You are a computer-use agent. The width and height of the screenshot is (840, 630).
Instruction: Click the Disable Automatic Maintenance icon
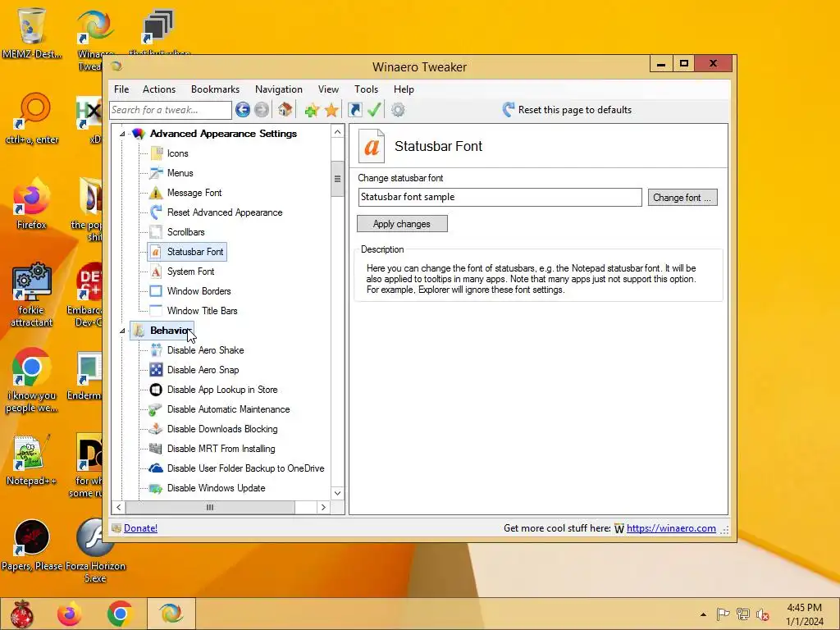tap(156, 409)
